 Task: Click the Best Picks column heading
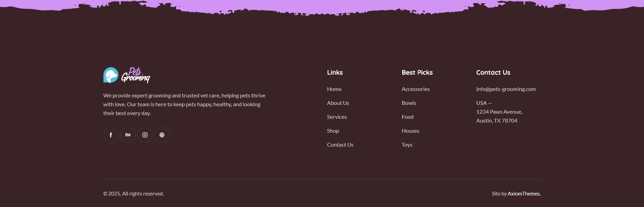[417, 72]
